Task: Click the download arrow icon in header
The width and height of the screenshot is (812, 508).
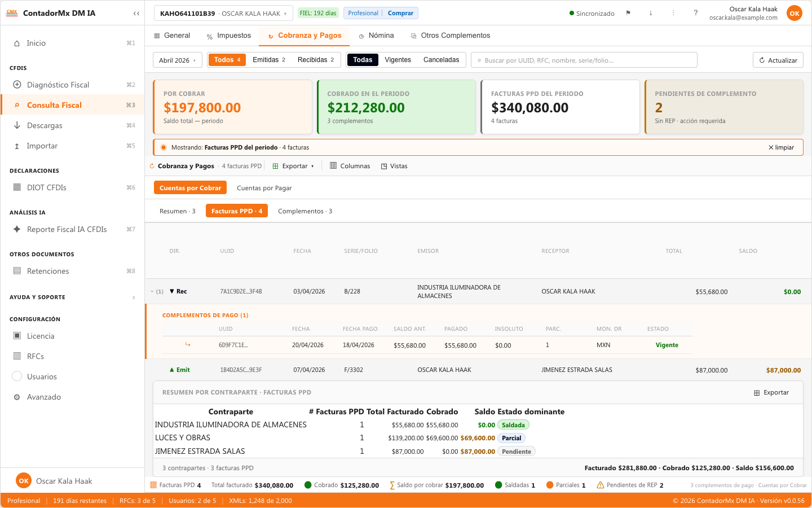Action: click(651, 13)
